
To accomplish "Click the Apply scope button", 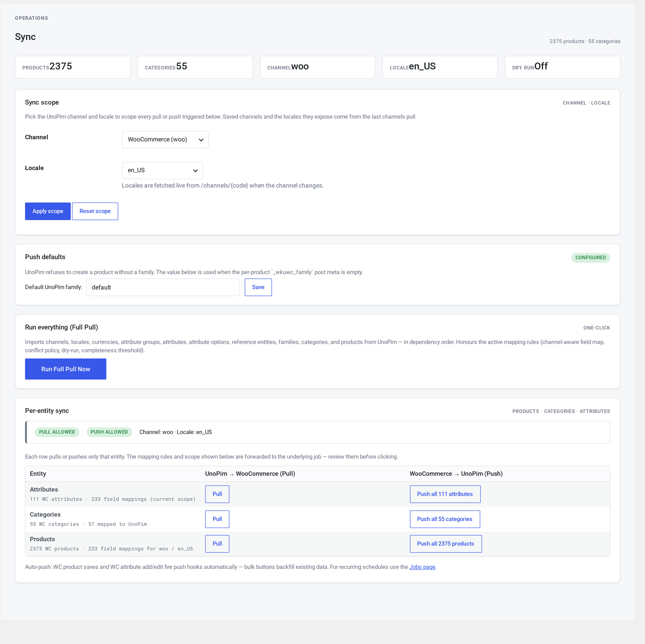I will coord(48,211).
